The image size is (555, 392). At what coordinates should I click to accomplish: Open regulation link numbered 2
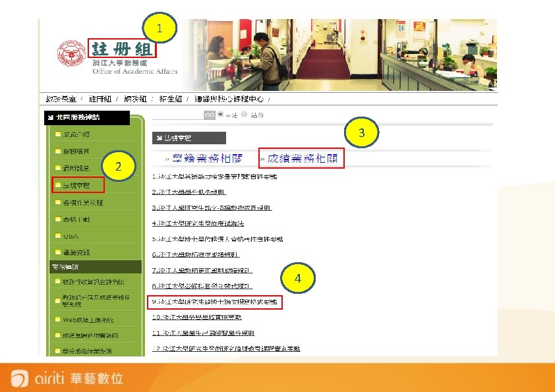pos(189,192)
